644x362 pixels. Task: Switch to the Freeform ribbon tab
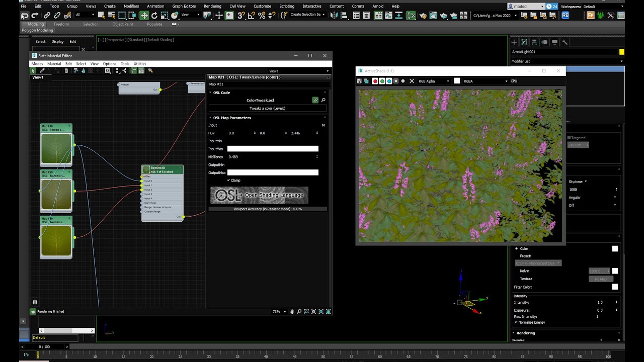tap(61, 24)
